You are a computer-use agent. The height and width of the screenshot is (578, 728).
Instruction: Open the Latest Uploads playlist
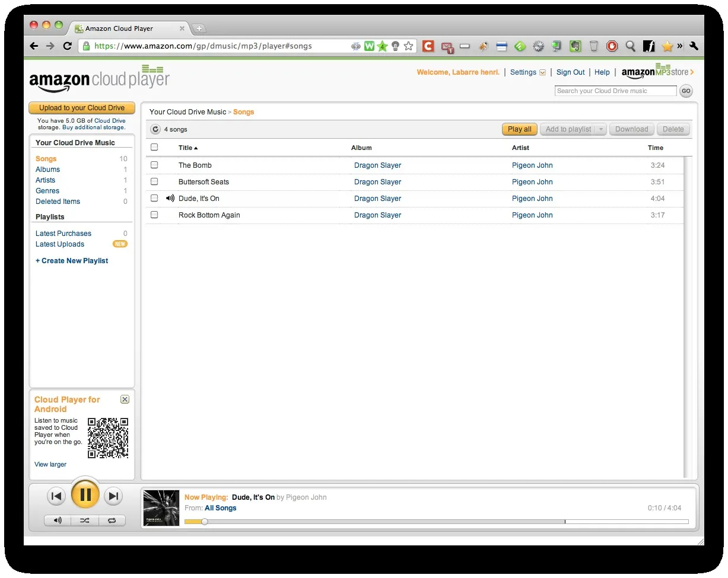[60, 244]
